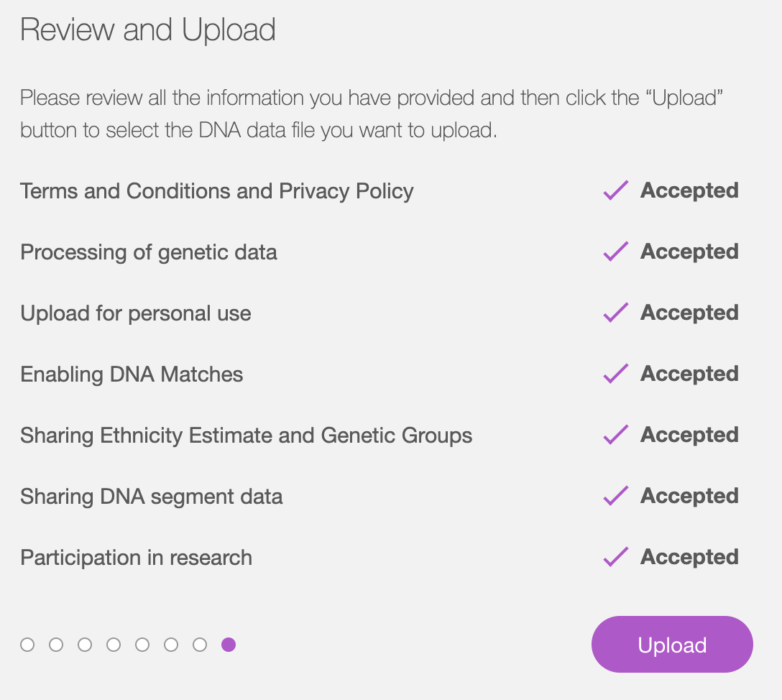Select the fourth pagination dot
Image resolution: width=782 pixels, height=700 pixels.
pos(114,645)
